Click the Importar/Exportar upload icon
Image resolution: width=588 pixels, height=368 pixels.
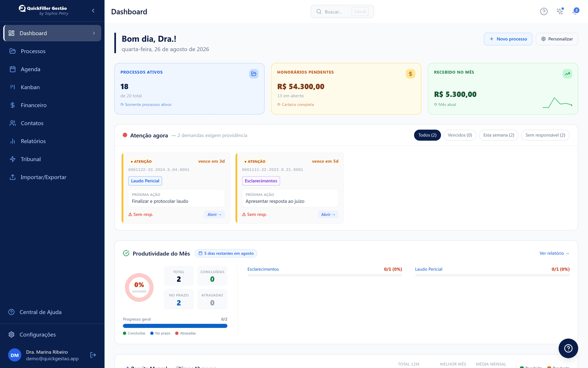(13, 177)
